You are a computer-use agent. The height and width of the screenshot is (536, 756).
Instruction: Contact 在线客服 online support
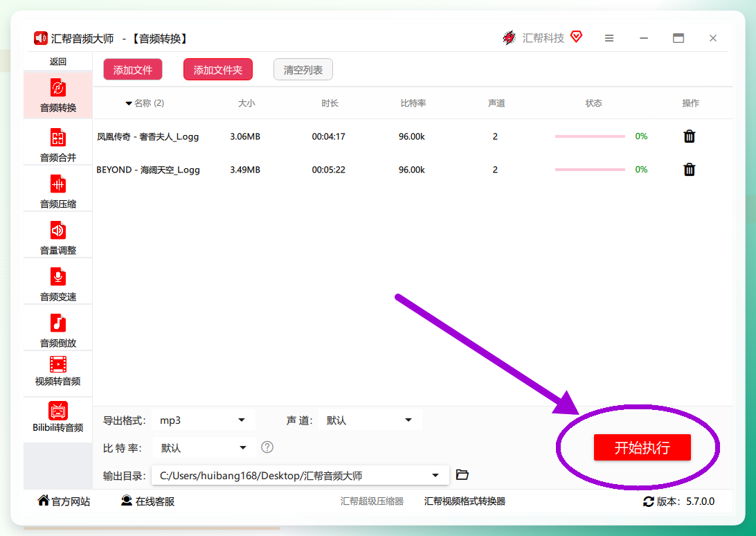pos(147,501)
